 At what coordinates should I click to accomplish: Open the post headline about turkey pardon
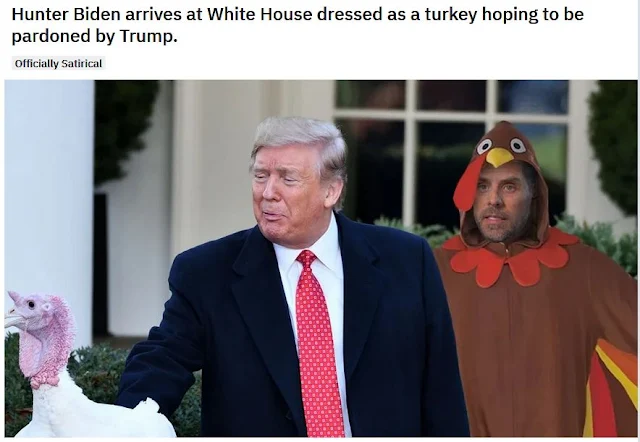[x=298, y=25]
